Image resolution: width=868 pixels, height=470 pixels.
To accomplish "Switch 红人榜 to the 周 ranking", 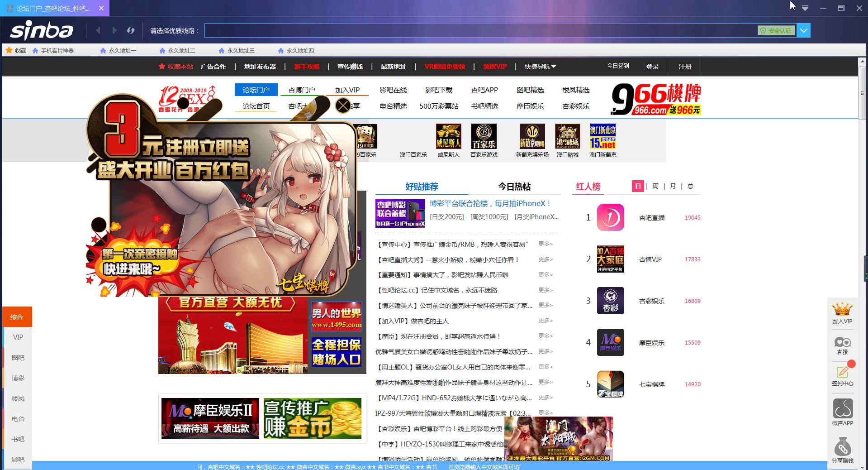I will pos(655,186).
